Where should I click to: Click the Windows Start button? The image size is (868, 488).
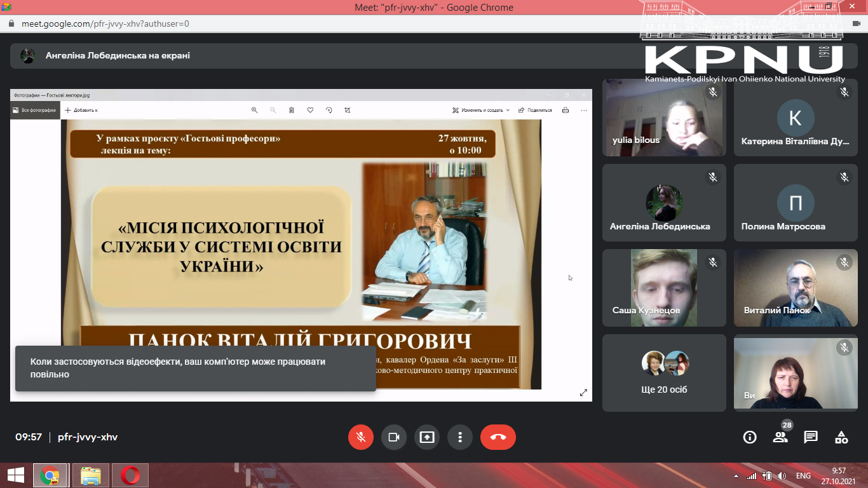click(x=15, y=475)
